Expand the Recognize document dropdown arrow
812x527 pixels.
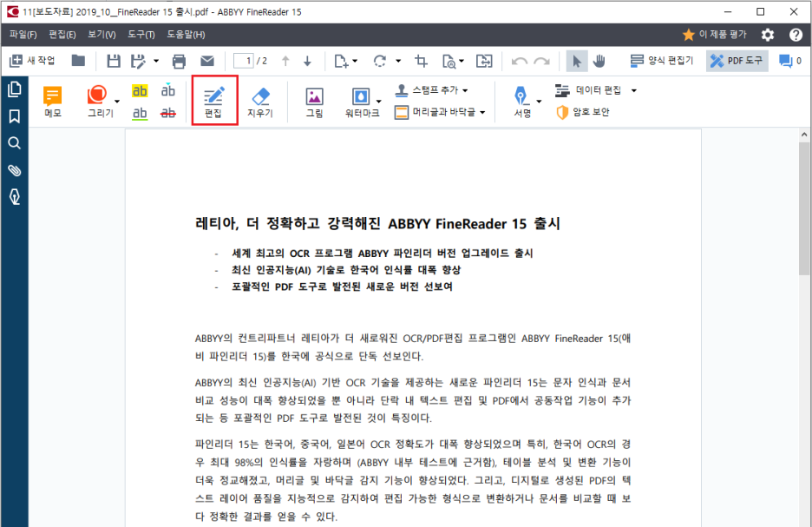click(x=462, y=61)
